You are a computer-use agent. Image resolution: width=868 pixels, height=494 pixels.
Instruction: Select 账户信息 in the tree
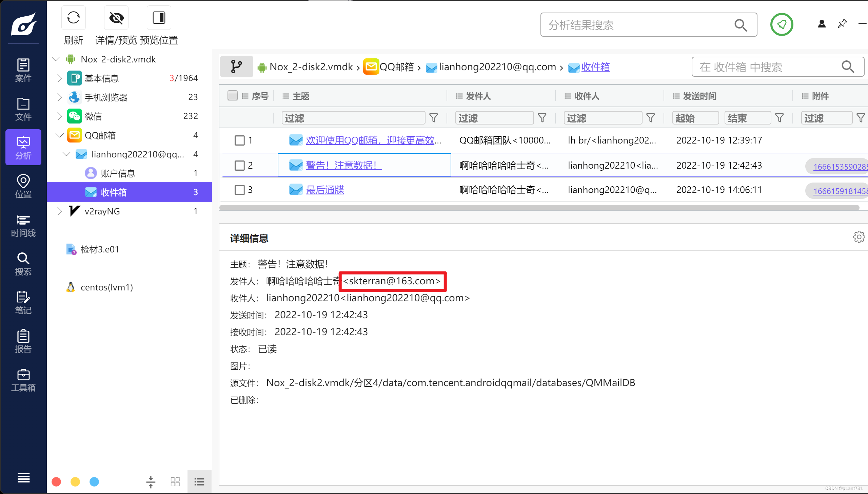click(x=118, y=173)
